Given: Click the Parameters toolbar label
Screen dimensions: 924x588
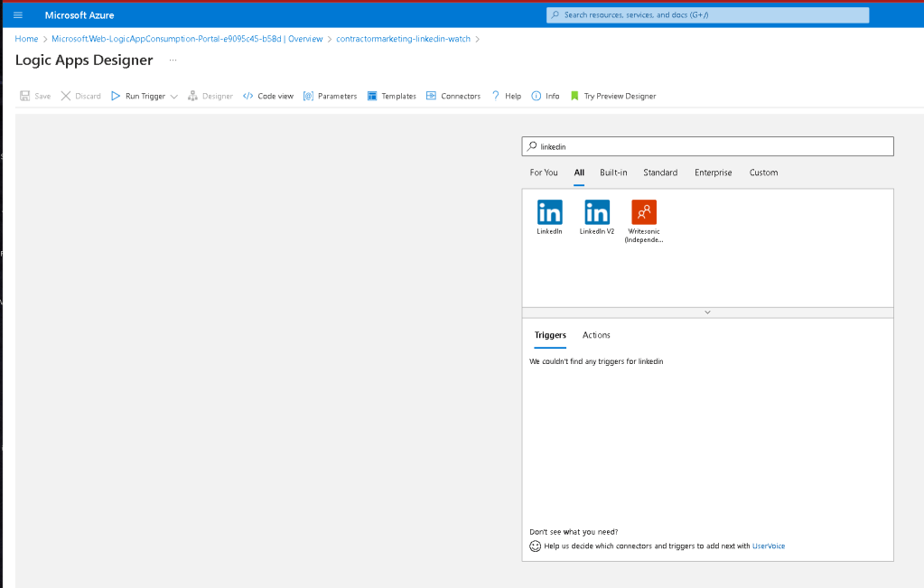Looking at the screenshot, I should (x=338, y=96).
